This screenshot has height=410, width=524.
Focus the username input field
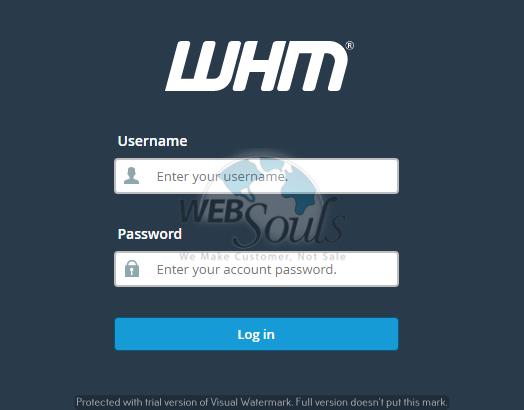click(256, 176)
